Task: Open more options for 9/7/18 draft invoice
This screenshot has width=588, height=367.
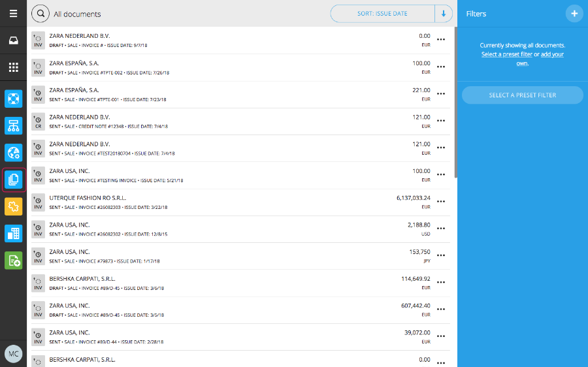Action: click(441, 40)
